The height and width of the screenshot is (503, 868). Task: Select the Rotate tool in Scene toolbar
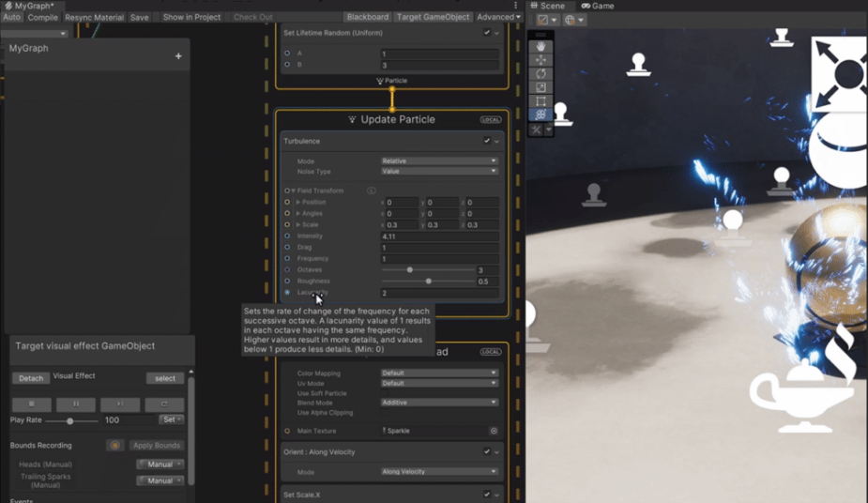(541, 73)
